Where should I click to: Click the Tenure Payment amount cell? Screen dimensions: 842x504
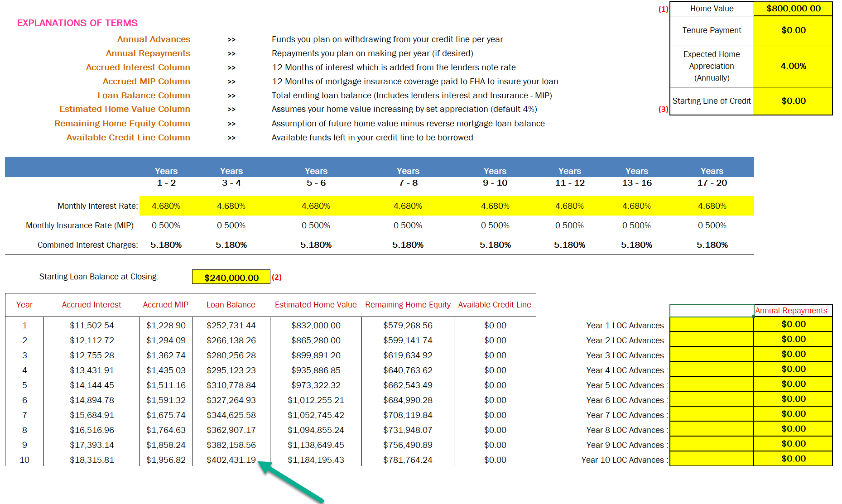(793, 30)
